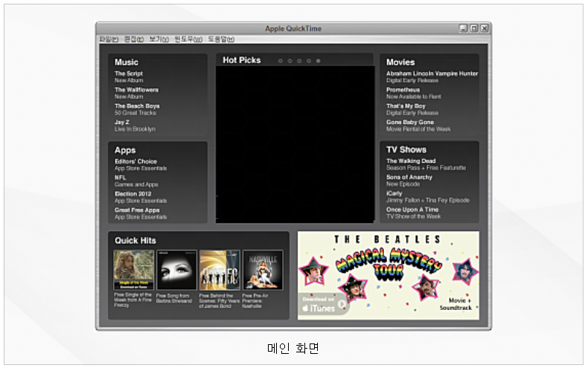Open Prometheus movie link
This screenshot has height=368, width=588.
pos(414,93)
